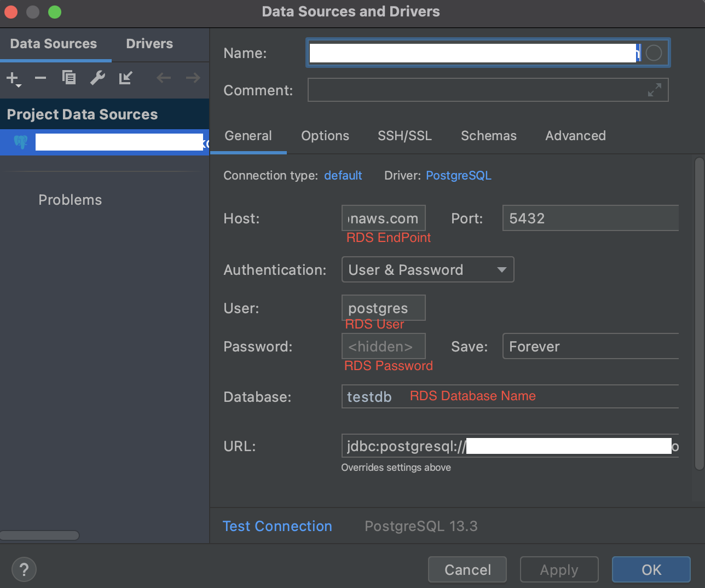Image resolution: width=705 pixels, height=588 pixels.
Task: Click the Host input field
Action: [384, 218]
